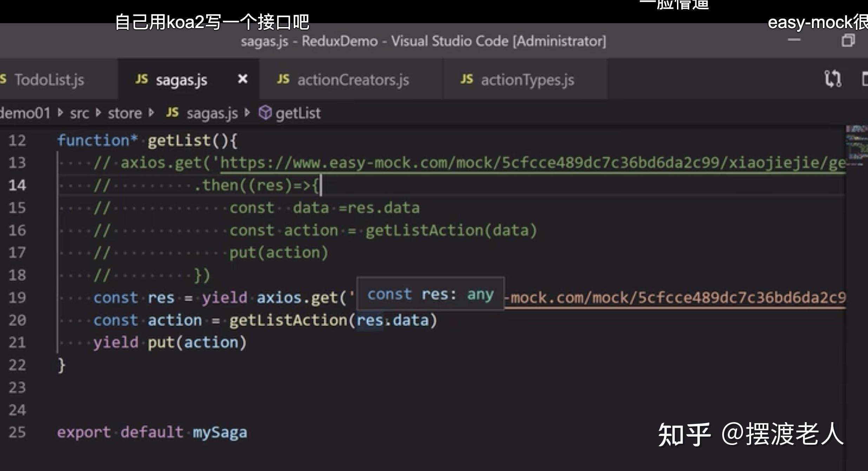Open the compare changes icon in editor toolbar
This screenshot has width=868, height=471.
tap(833, 79)
